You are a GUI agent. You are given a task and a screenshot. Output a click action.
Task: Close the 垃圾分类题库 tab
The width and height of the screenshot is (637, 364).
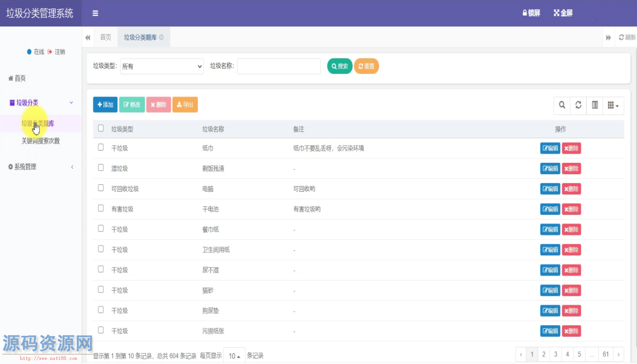162,37
